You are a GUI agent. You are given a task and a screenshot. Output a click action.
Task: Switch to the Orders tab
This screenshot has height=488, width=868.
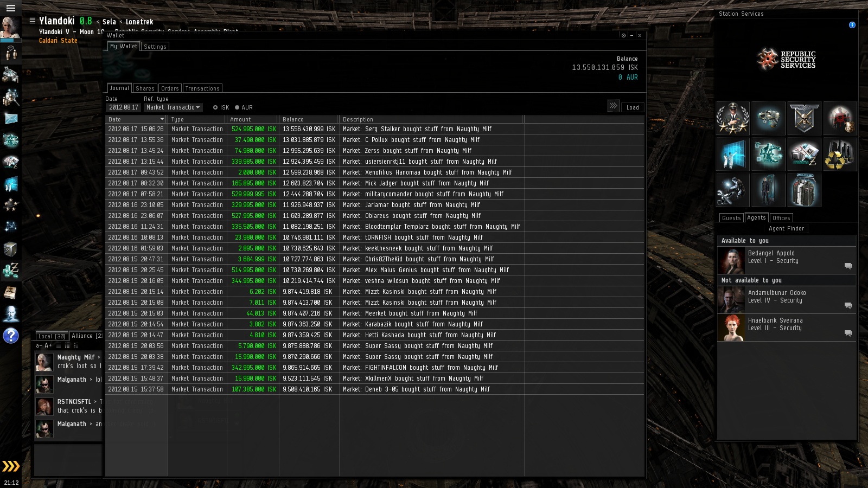tap(170, 88)
